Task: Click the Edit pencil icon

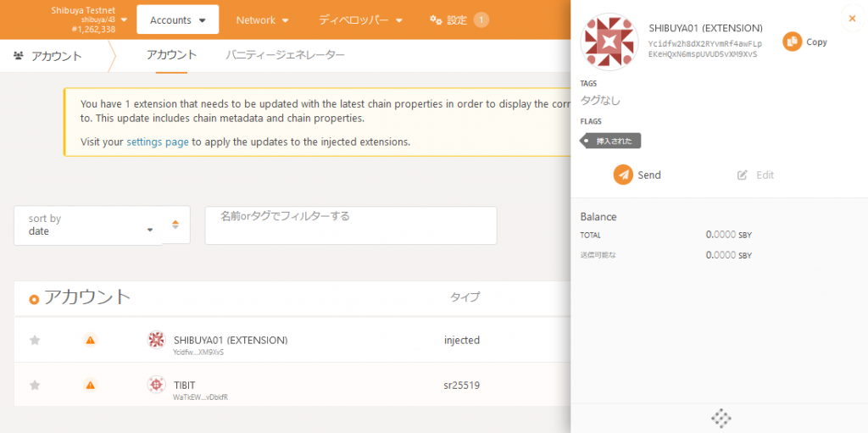Action: (743, 175)
